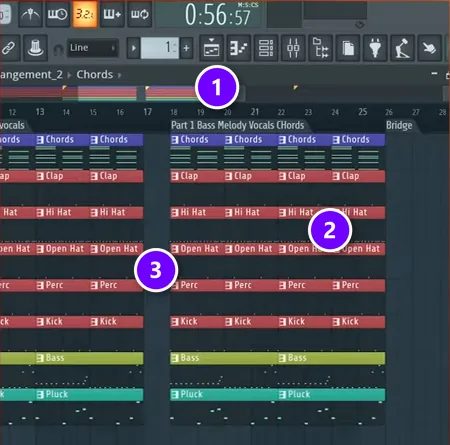Open the Piano roll view icon

pos(239,48)
